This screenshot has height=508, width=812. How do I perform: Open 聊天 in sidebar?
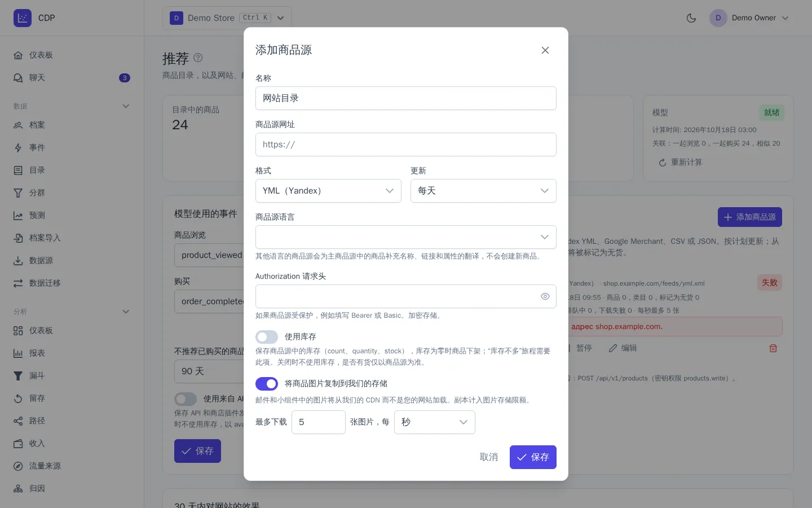pos(72,78)
